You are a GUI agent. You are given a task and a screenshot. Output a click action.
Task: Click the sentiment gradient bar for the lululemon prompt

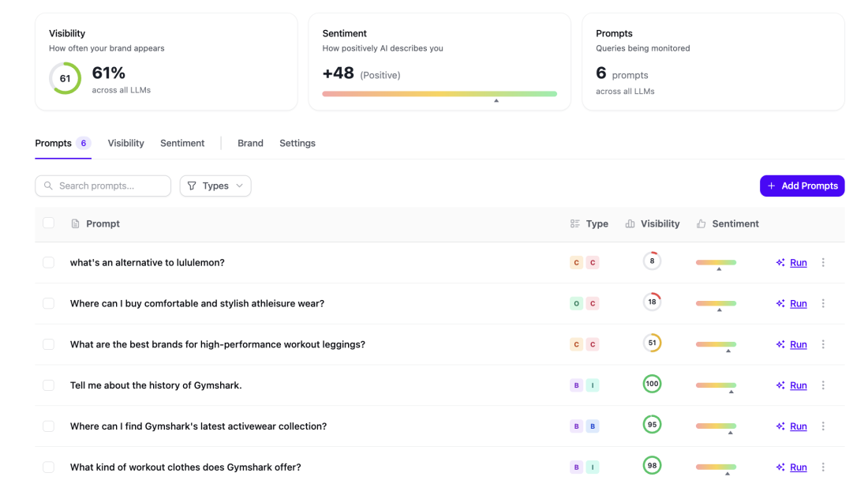[x=715, y=261]
